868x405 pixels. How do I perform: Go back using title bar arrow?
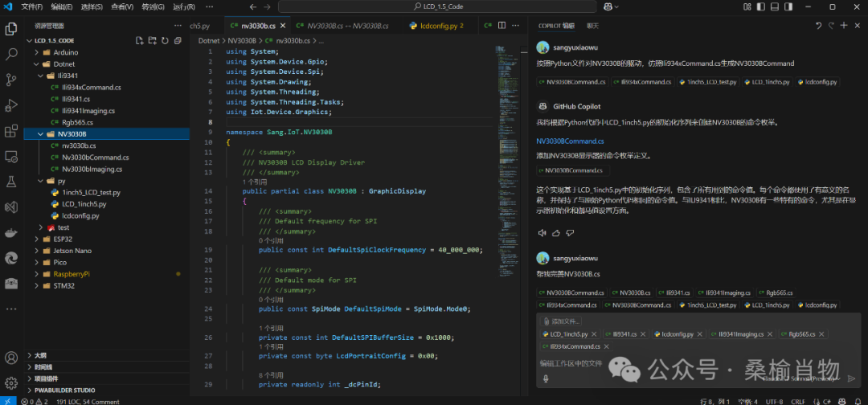(253, 6)
